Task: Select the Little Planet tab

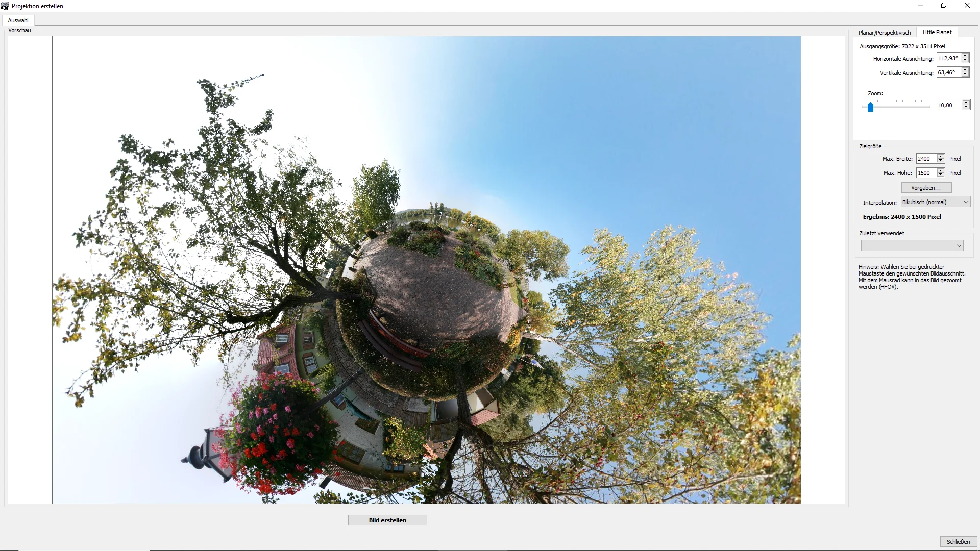Action: 937,32
